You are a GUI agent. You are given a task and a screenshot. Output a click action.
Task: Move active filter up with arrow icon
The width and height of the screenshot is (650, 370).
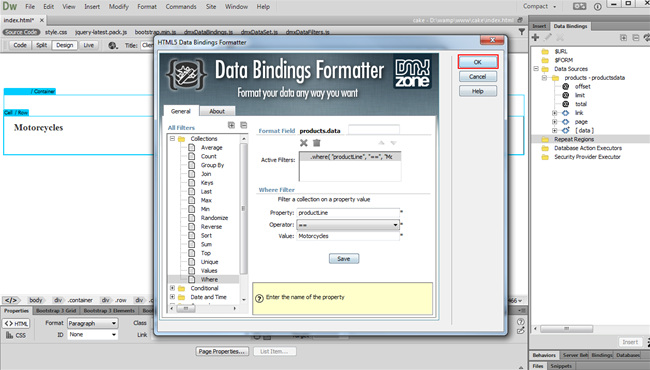[x=381, y=143]
